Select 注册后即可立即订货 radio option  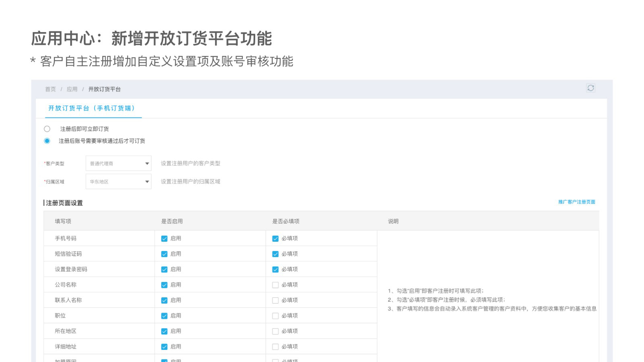point(47,129)
